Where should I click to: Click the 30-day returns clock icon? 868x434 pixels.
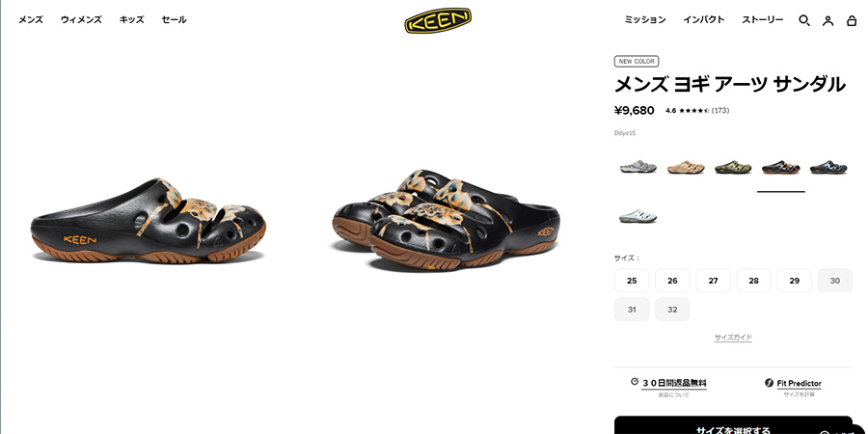(635, 381)
